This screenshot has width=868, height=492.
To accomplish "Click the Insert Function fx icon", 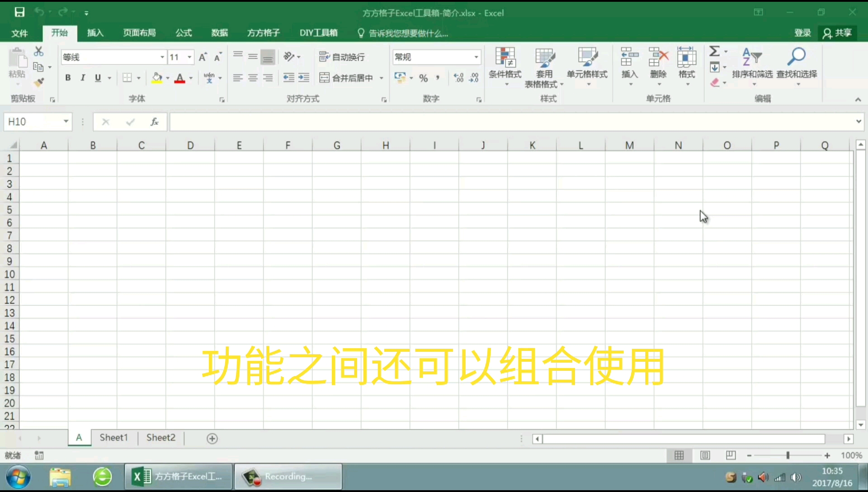I will click(x=154, y=122).
